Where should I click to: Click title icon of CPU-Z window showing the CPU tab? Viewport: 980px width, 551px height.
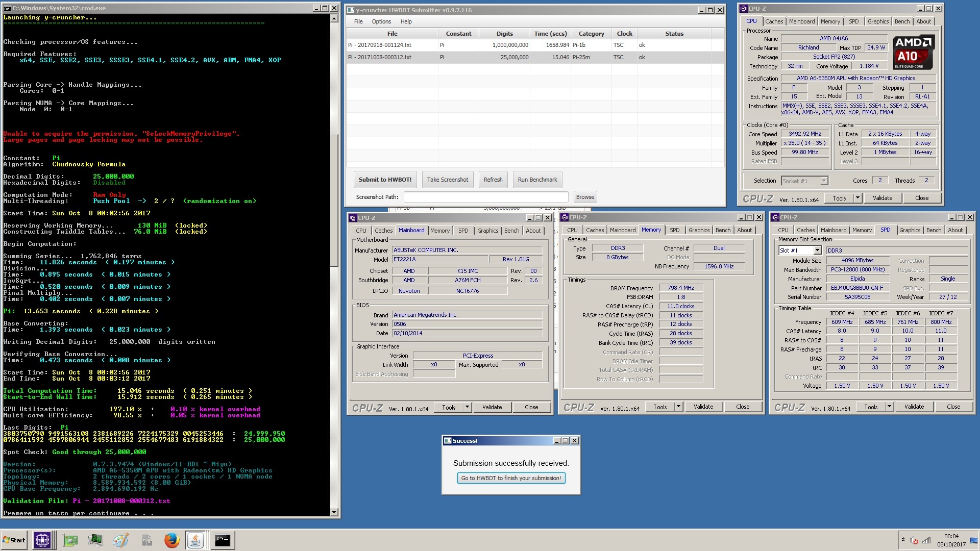(744, 9)
